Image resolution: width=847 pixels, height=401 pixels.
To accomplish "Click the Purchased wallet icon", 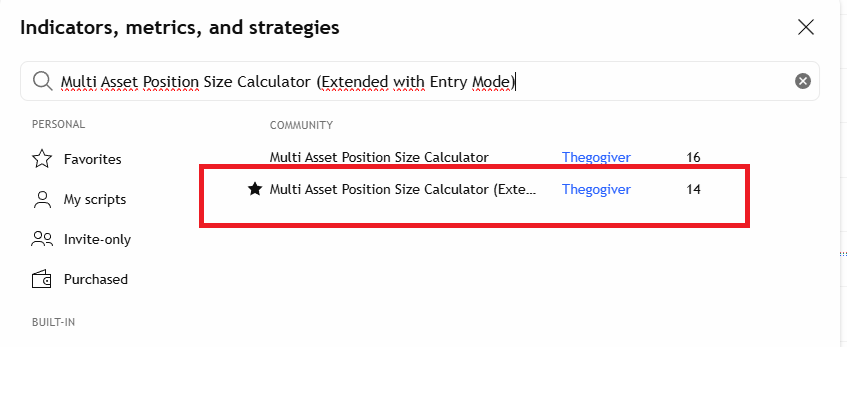I will tap(42, 279).
